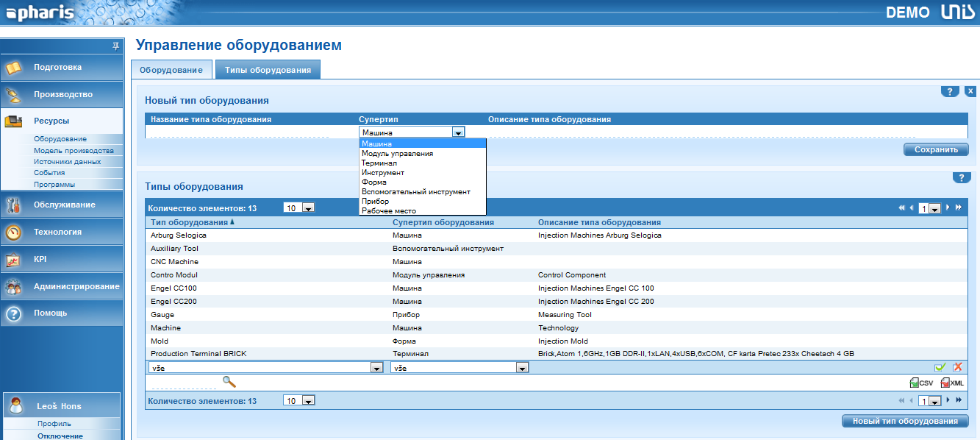
Task: Close the new equipment type panel
Action: click(970, 91)
